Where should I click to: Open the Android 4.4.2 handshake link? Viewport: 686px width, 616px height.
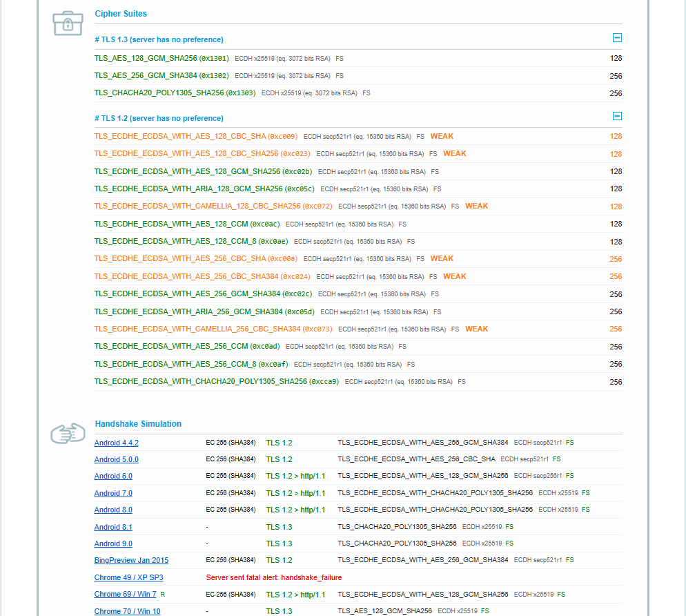116,443
